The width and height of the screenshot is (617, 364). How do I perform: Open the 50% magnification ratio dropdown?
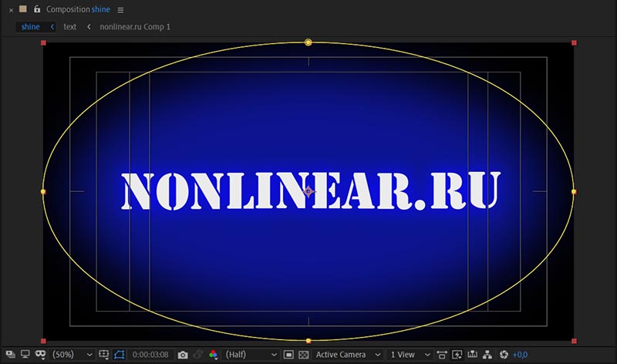[72, 355]
